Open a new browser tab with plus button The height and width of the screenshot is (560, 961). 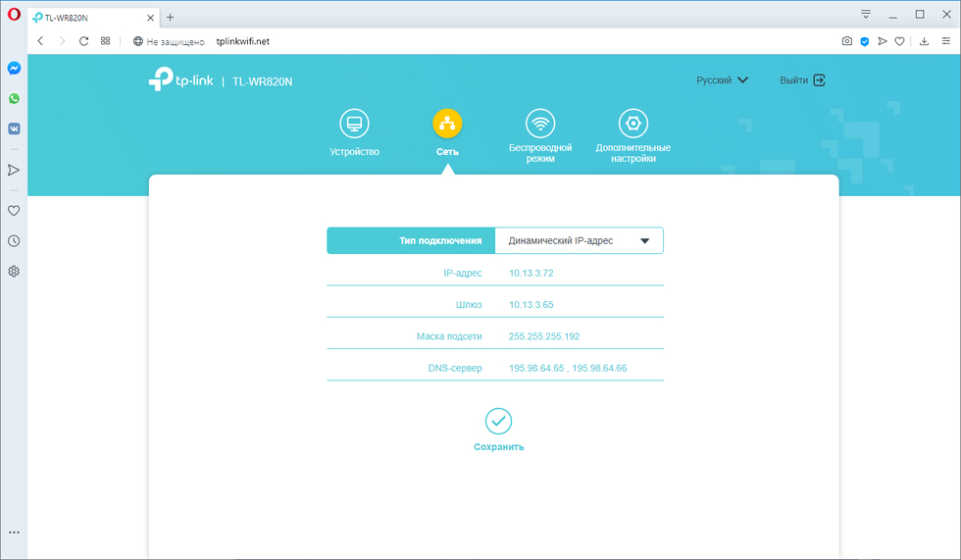pos(170,18)
